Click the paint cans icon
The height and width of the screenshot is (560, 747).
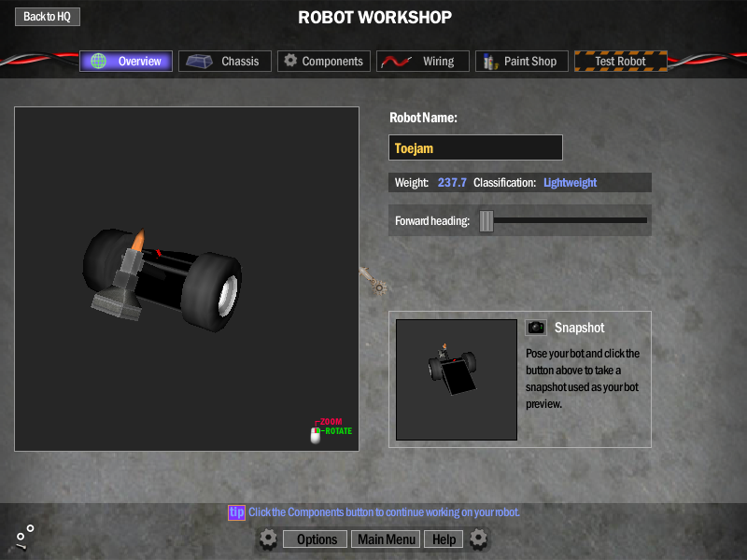pyautogui.click(x=489, y=62)
